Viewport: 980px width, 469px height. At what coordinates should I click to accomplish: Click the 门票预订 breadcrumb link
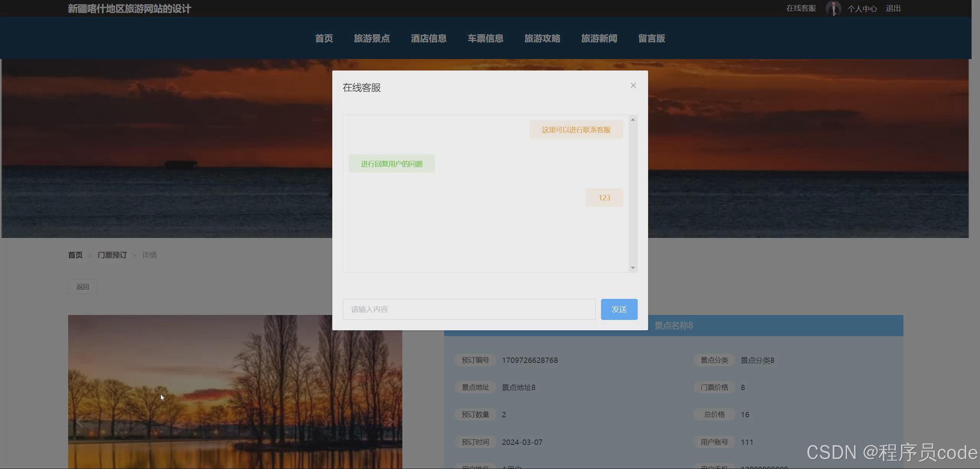pyautogui.click(x=112, y=255)
